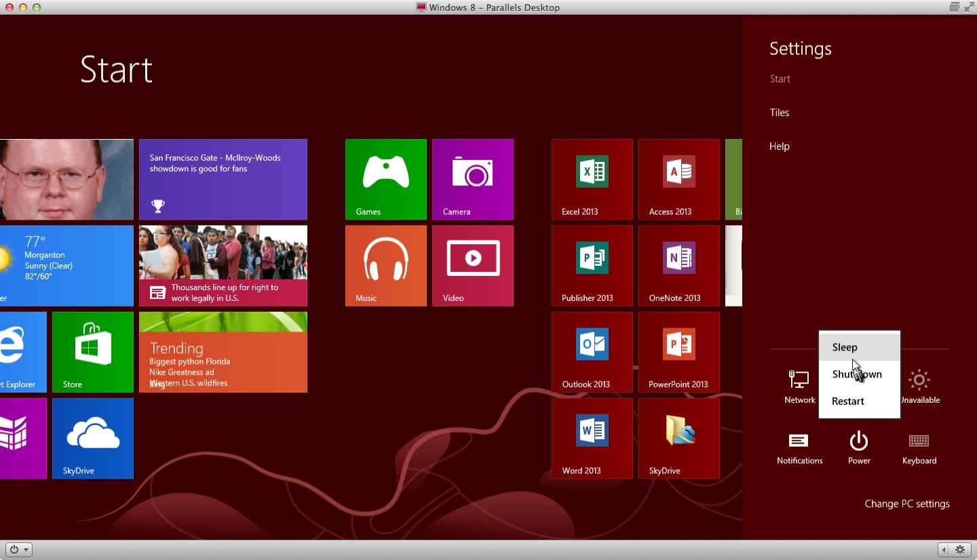This screenshot has width=977, height=560.
Task: Open Parallels power dropdown at bottom left
Action: [19, 549]
